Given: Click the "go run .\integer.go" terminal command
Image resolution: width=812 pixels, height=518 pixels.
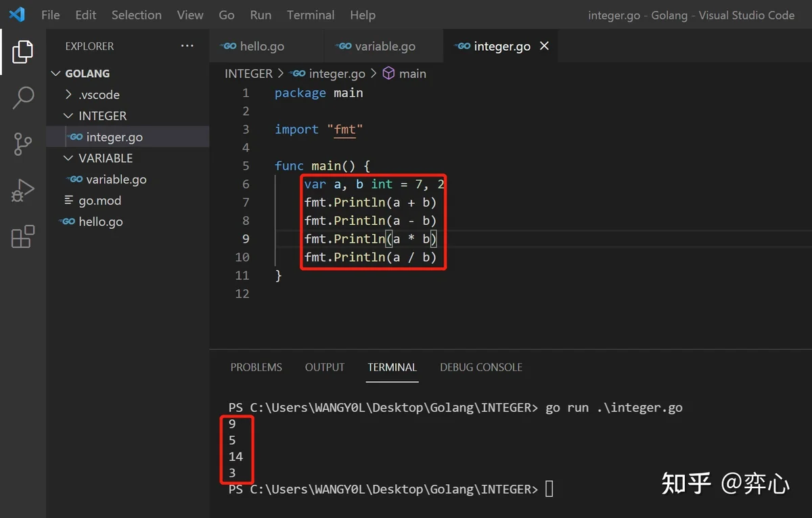Looking at the screenshot, I should 614,408.
